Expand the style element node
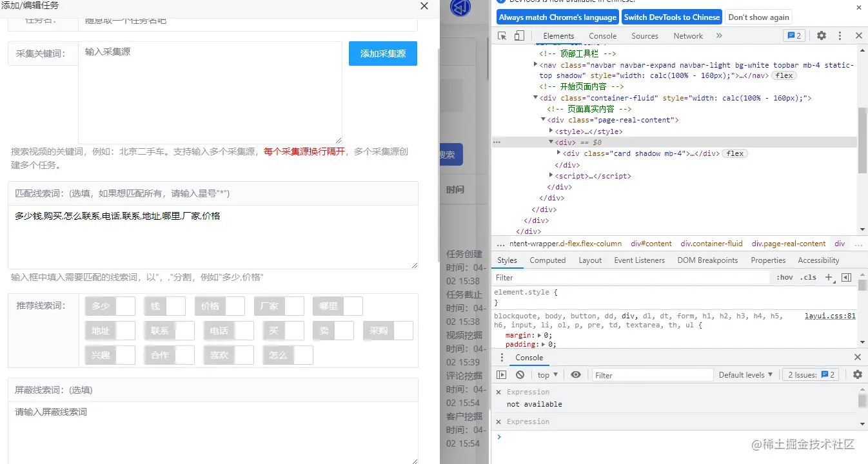The image size is (868, 464). point(551,131)
